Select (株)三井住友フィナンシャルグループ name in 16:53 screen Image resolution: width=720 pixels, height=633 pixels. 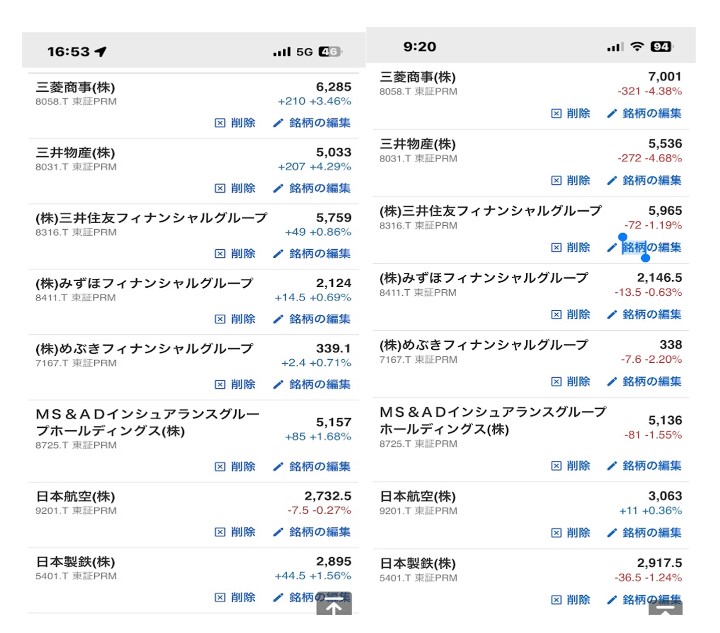(152, 218)
